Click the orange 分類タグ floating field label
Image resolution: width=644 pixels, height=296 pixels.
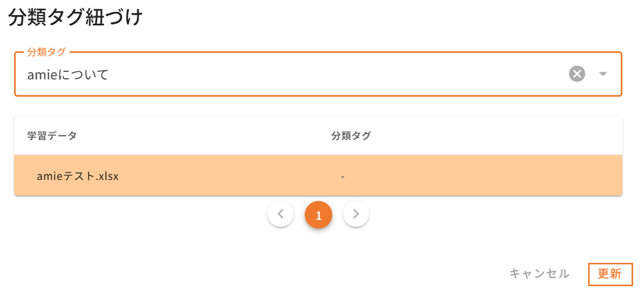[x=47, y=52]
